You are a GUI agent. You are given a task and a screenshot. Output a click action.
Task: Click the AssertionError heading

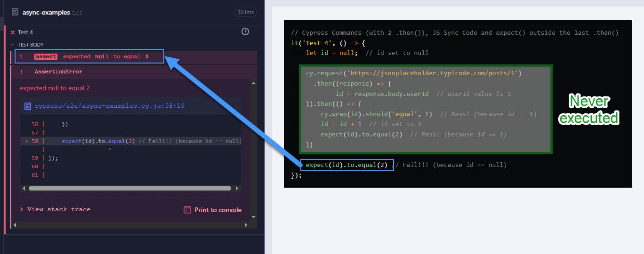(x=58, y=72)
